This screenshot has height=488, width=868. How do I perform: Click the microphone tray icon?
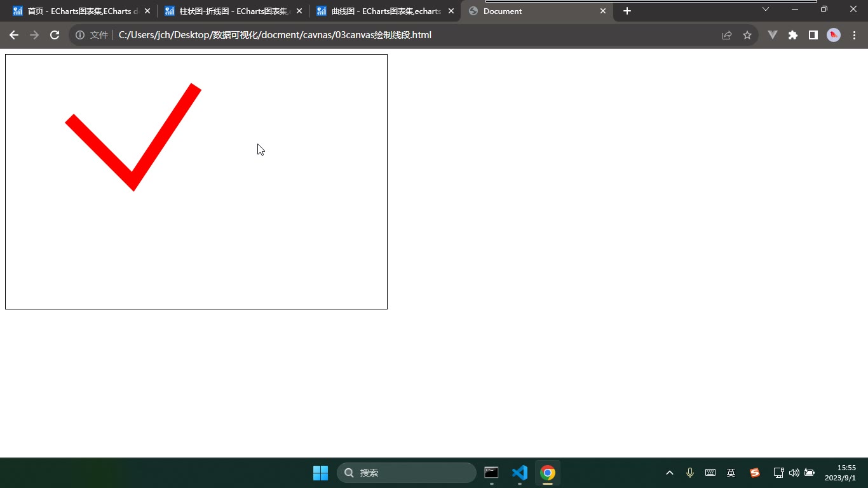click(690, 473)
